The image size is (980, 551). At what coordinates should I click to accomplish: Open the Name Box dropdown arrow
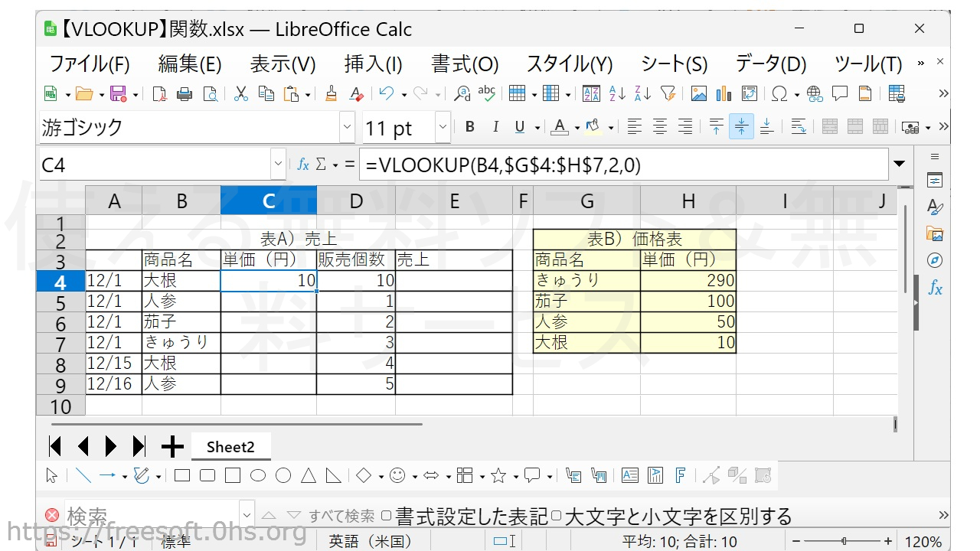click(x=277, y=165)
